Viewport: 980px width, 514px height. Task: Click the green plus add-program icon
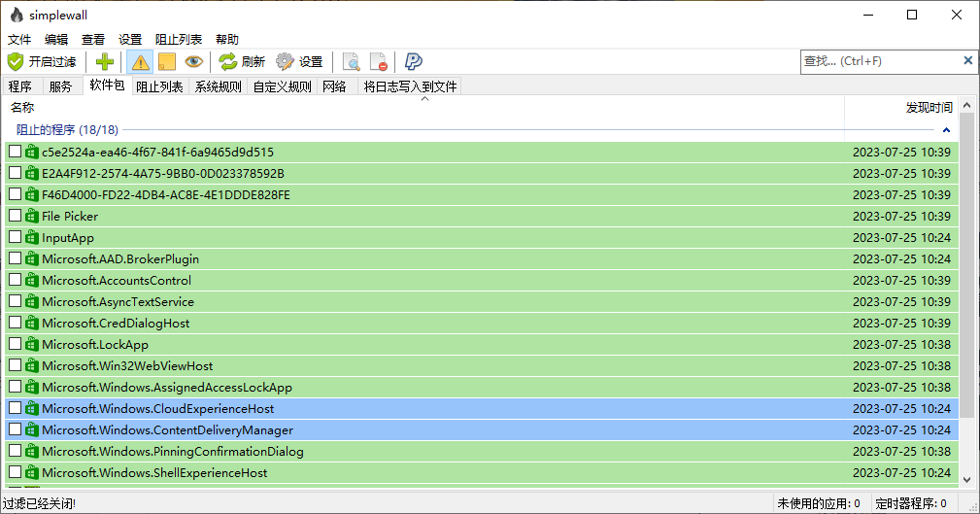[105, 62]
